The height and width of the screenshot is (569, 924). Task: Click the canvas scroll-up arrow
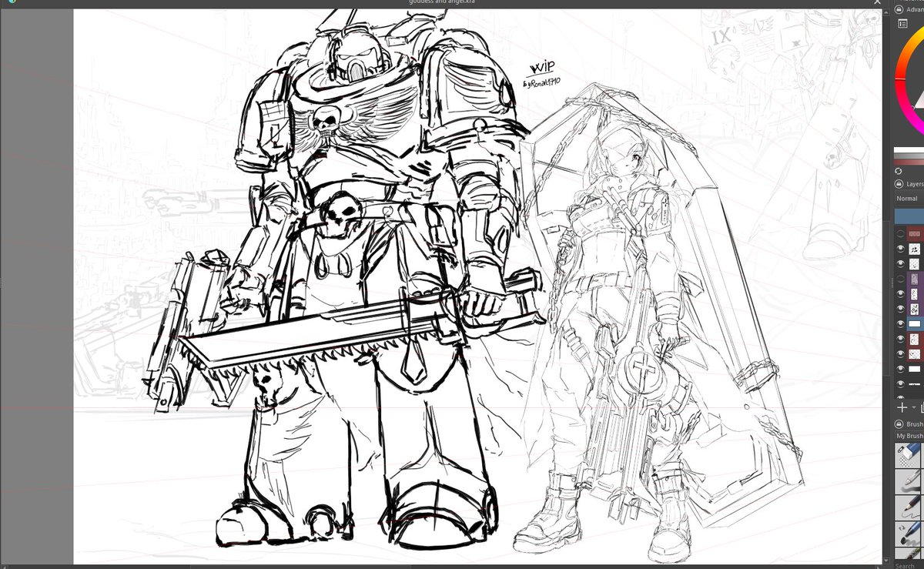(x=886, y=13)
